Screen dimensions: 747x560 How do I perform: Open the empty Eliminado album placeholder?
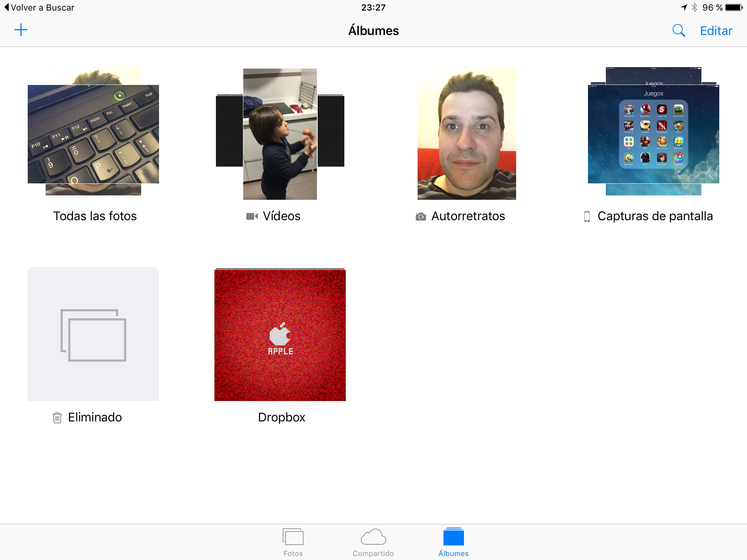93,335
